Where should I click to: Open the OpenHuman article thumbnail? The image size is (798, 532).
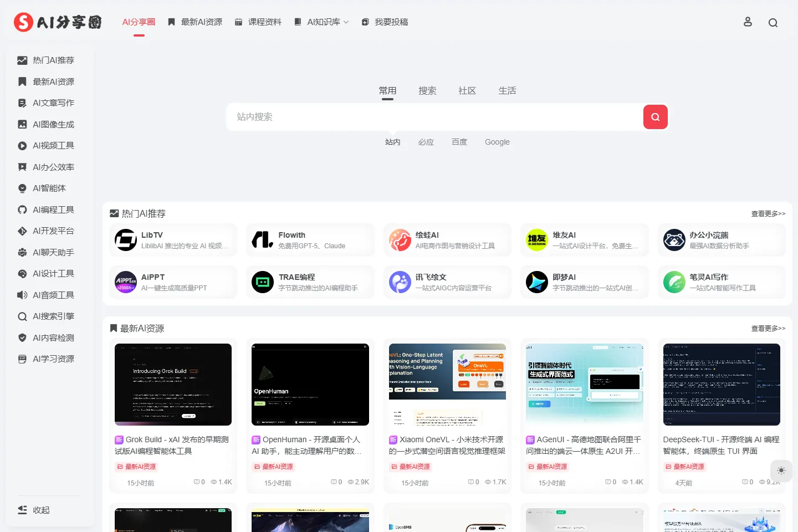pyautogui.click(x=310, y=385)
